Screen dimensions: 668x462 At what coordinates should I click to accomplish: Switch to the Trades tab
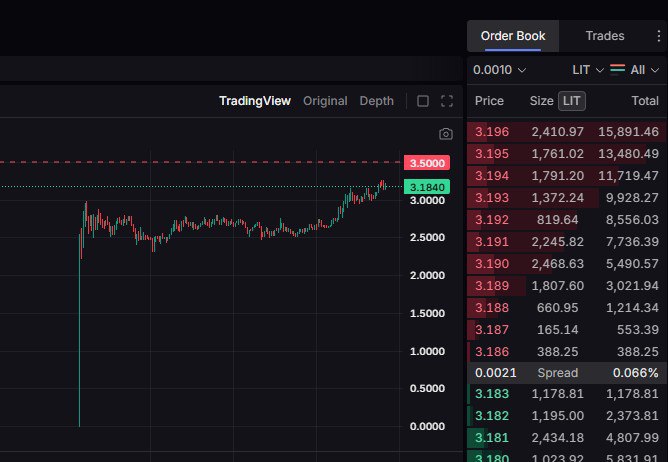(605, 36)
